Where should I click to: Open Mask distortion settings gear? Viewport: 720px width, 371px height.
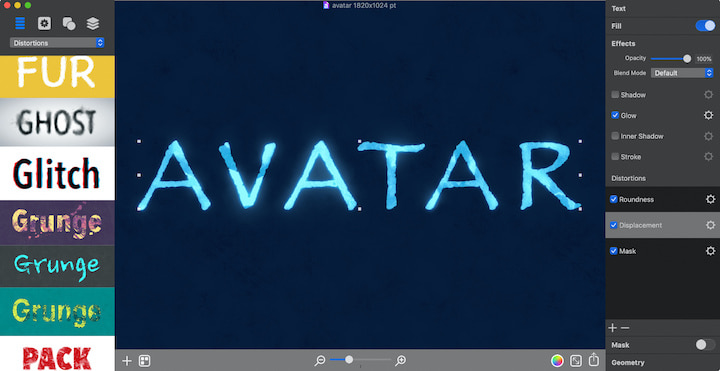[710, 251]
